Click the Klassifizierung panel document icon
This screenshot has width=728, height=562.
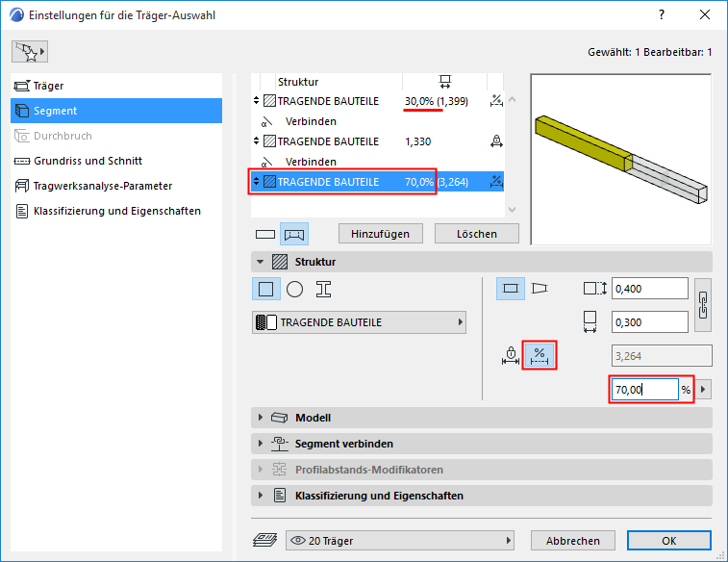[x=280, y=496]
